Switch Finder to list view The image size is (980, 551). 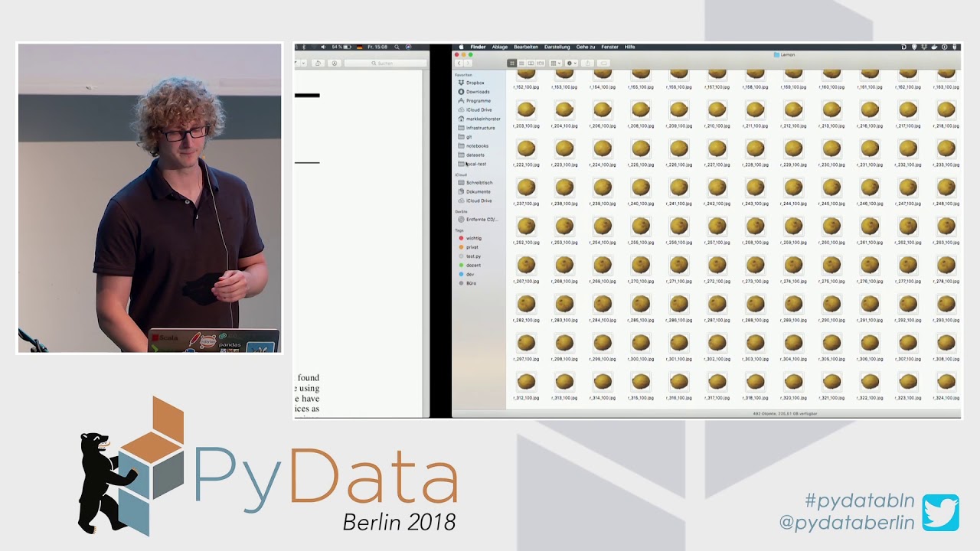[x=521, y=63]
